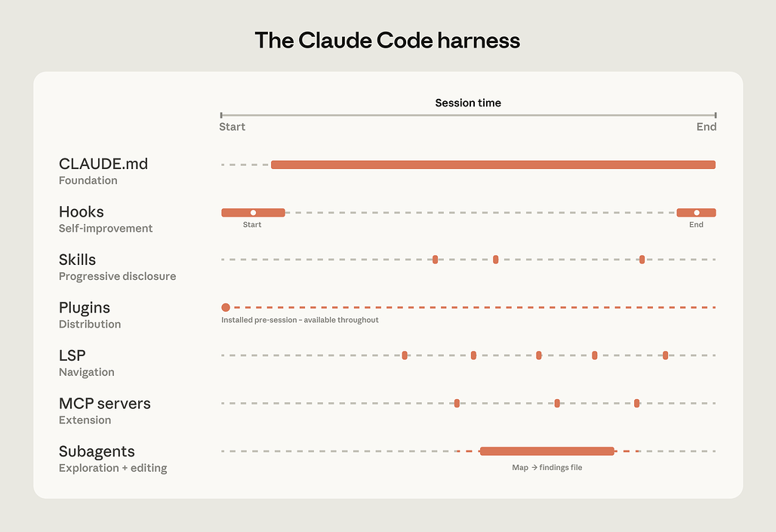Select the white dot in Hooks End bar

click(696, 213)
